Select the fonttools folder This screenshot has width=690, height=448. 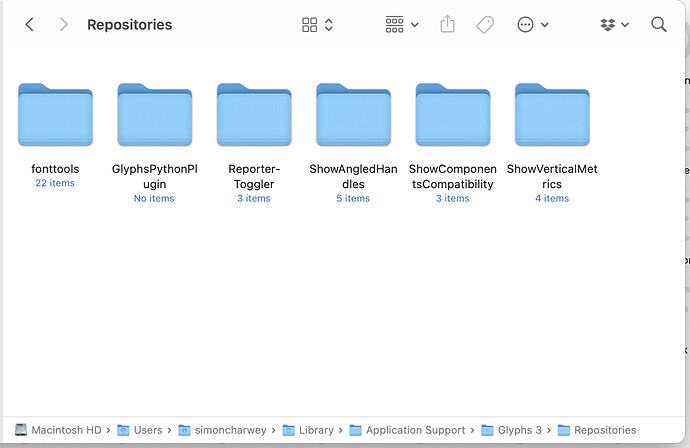[55, 115]
